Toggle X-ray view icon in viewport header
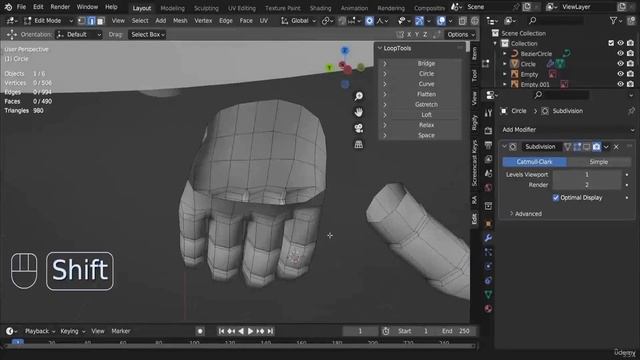The image size is (640, 360). [x=462, y=21]
